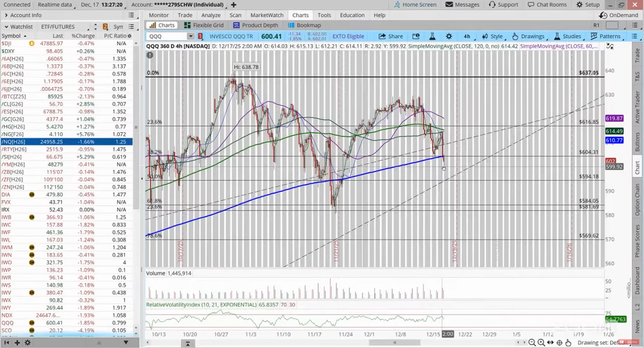Open the Realtime data dropdown
Screen dimensions: 644x348
(56, 5)
